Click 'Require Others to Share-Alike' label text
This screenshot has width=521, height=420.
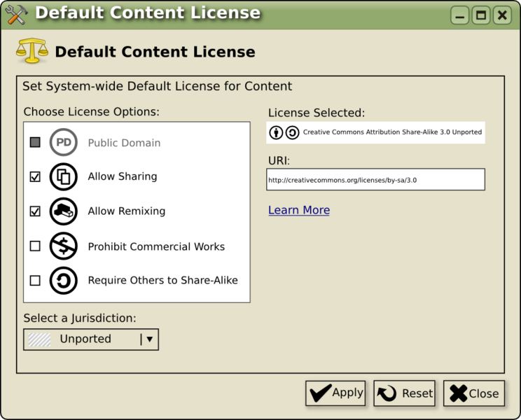(x=162, y=280)
